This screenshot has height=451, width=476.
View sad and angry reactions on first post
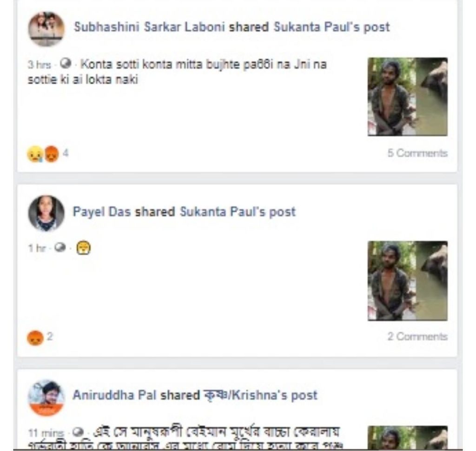(x=43, y=154)
